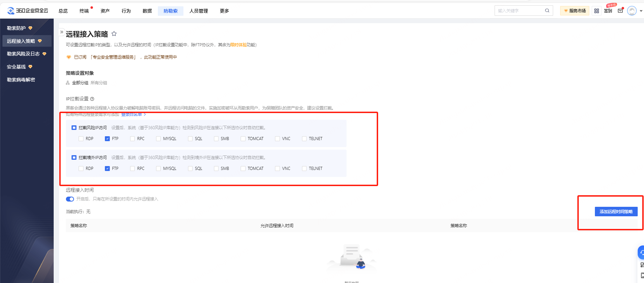The image size is (644, 283).
Task: Click the help icon next to IP拦截设置
Action: [x=92, y=99]
